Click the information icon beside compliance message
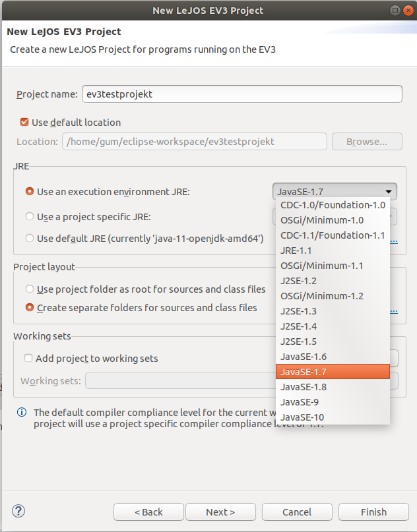This screenshot has height=532, width=417. pyautogui.click(x=22, y=413)
